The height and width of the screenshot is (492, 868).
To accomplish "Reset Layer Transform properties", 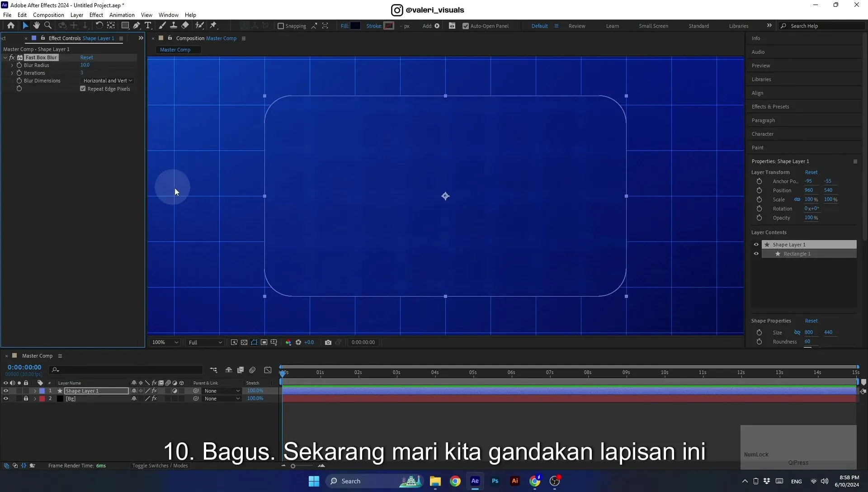I will pos(811,172).
